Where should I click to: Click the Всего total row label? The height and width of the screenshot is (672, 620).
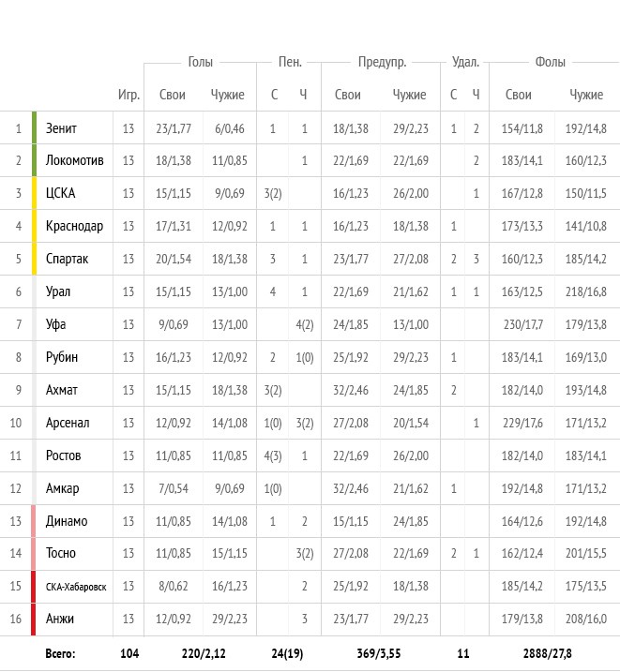click(60, 653)
